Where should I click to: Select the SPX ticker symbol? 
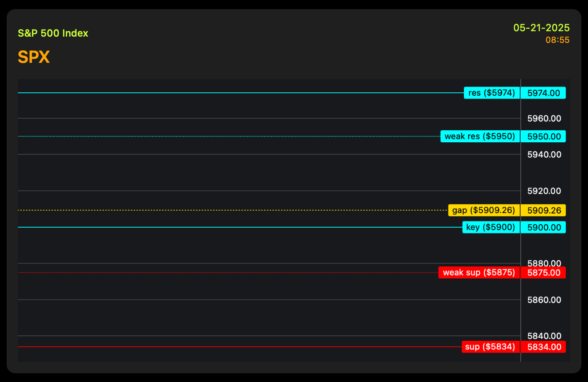pos(34,57)
